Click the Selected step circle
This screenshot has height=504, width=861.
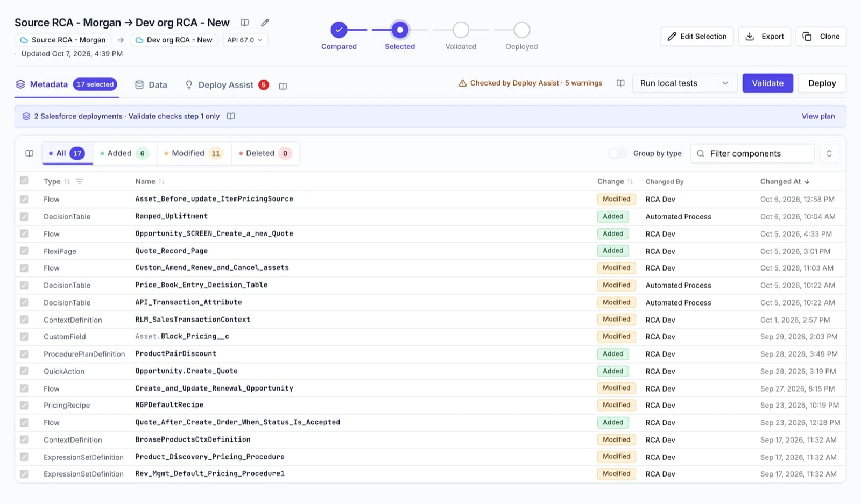coord(400,30)
